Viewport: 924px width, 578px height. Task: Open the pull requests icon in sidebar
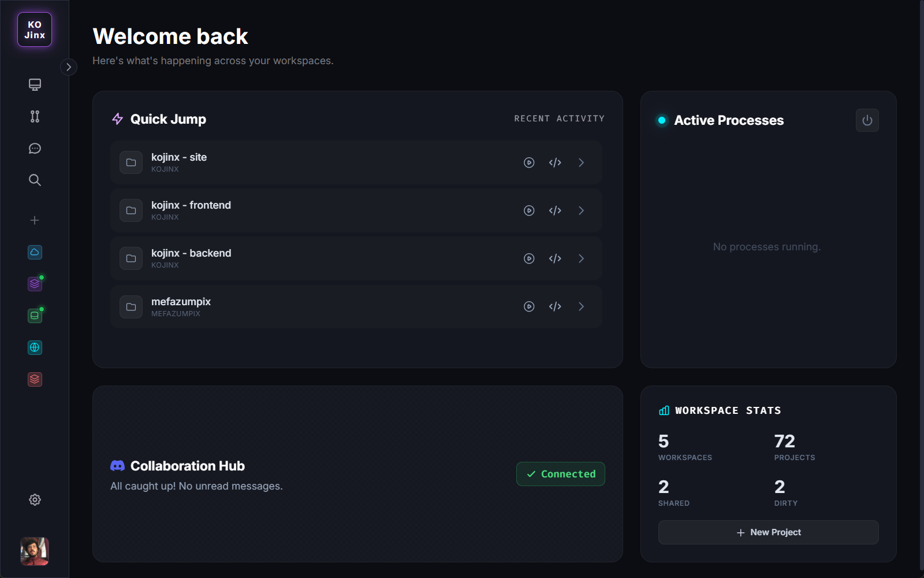[35, 117]
